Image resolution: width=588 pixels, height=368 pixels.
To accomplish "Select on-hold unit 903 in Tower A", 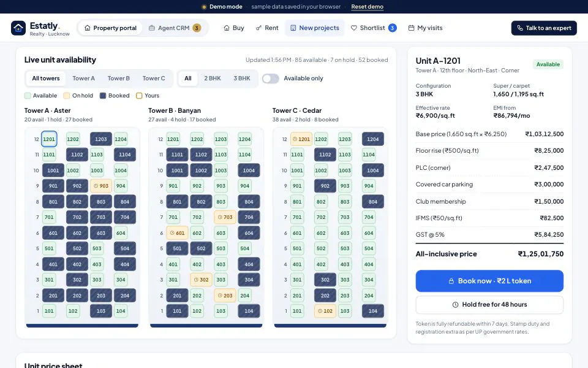I will tap(101, 186).
